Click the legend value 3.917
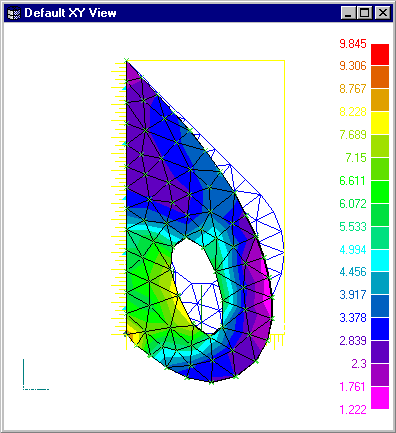 353,295
